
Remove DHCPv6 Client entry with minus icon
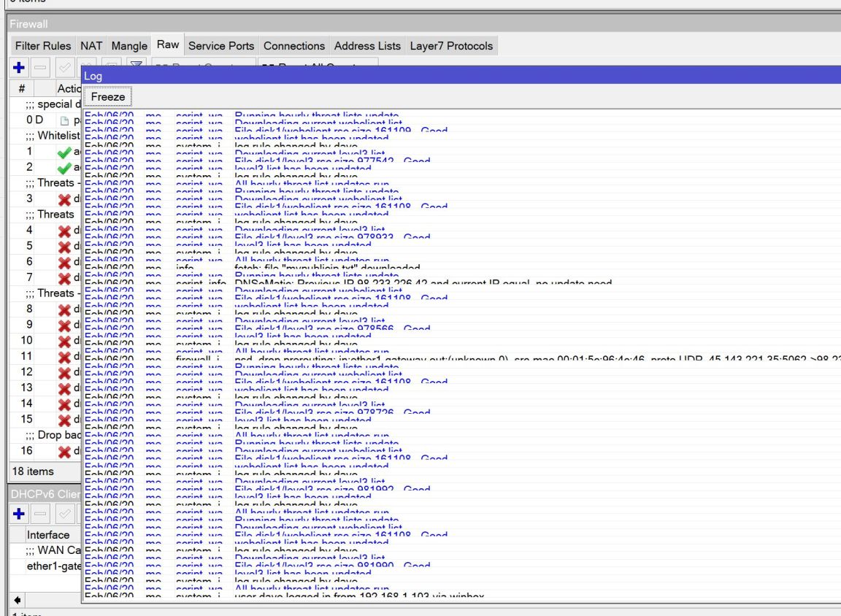pos(40,514)
